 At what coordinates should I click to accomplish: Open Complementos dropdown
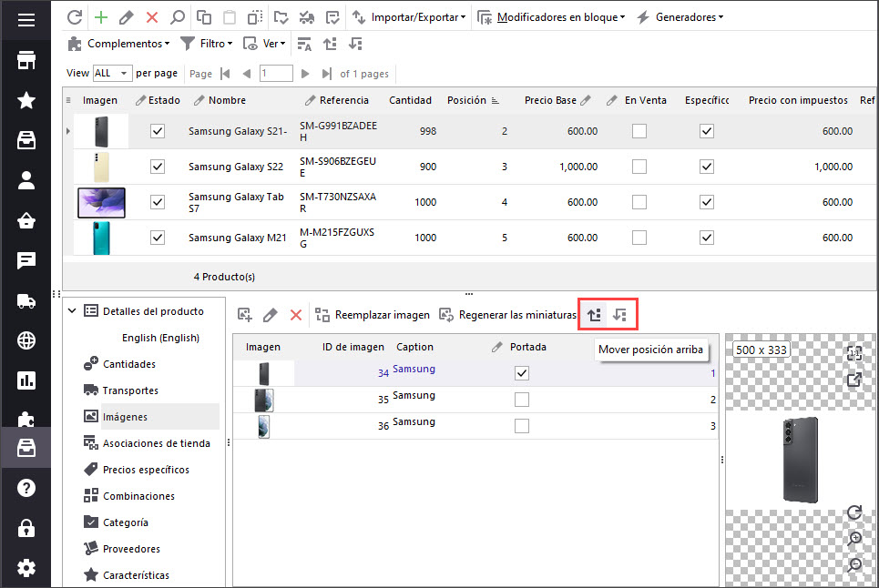(x=118, y=44)
